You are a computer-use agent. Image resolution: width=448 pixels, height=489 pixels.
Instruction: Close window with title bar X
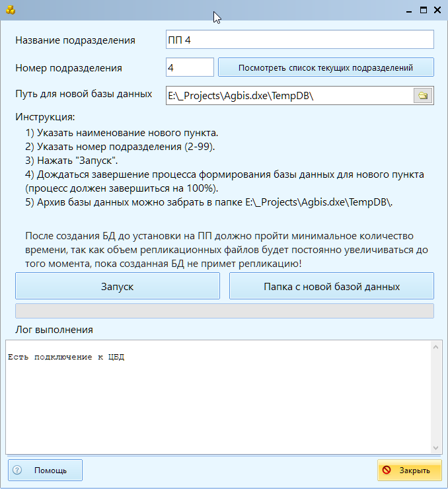tap(437, 11)
